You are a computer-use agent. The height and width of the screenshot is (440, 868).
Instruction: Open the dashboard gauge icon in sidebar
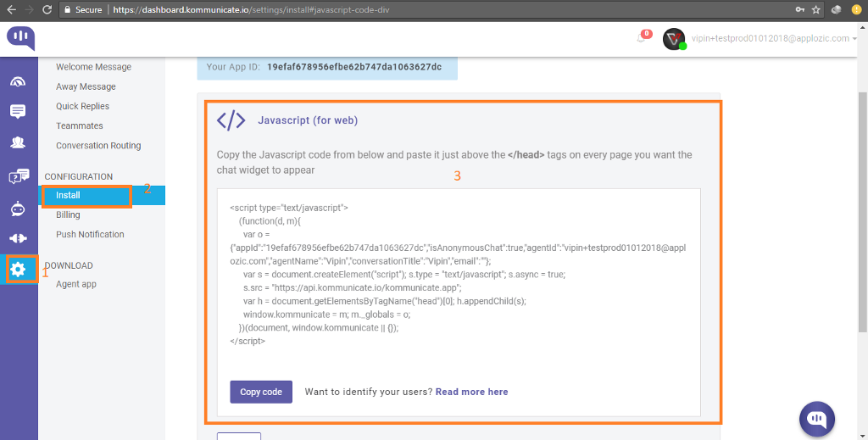[18, 82]
